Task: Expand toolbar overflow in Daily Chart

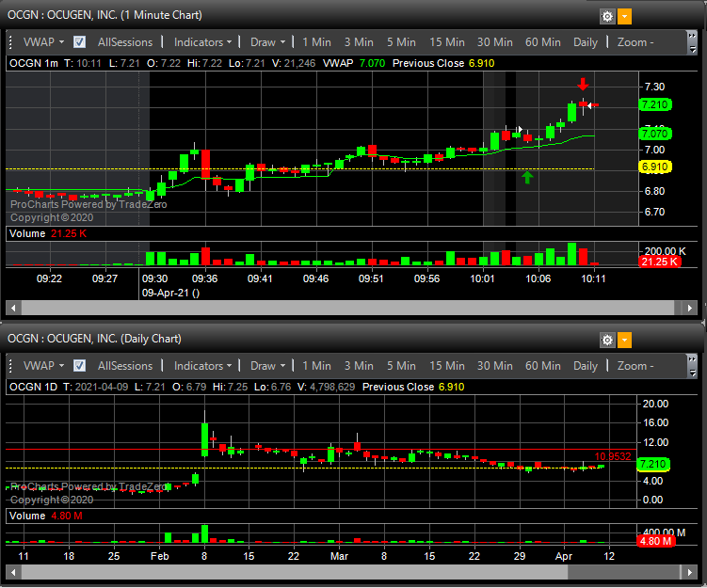Action: 692,366
